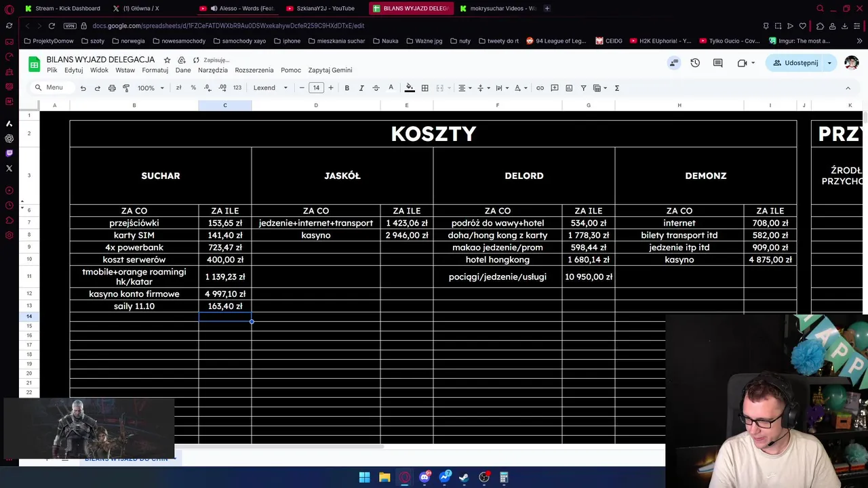The width and height of the screenshot is (868, 488).
Task: Open the Rozszerzenia menu
Action: [x=254, y=70]
